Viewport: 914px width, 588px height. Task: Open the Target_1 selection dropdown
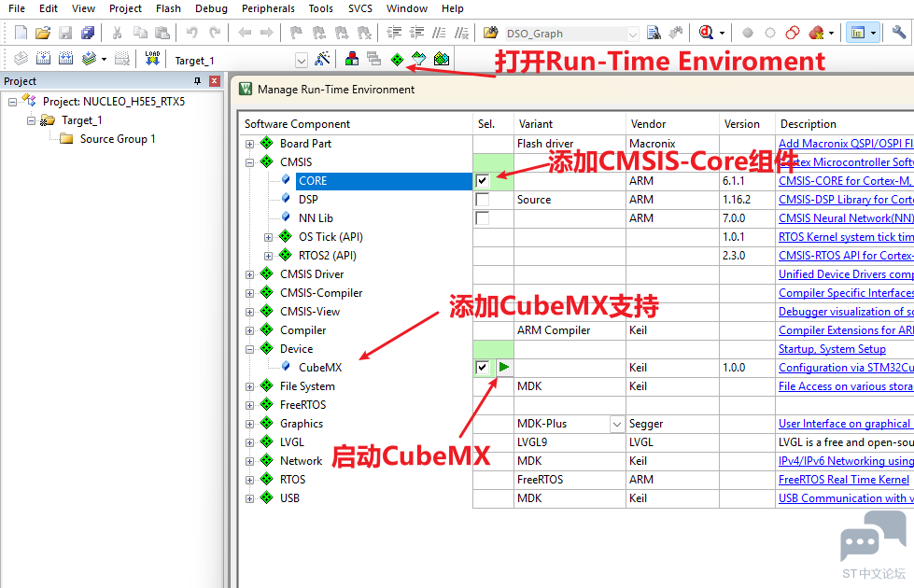pos(301,60)
